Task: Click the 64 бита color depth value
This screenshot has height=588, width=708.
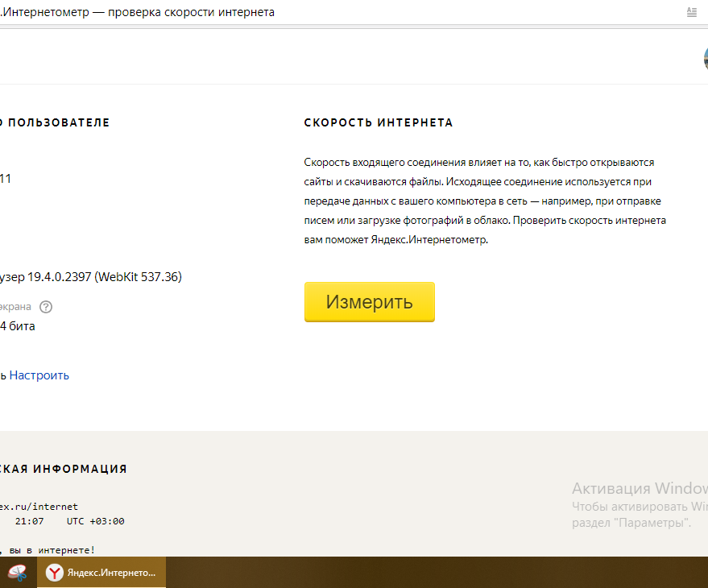Action: tap(16, 325)
